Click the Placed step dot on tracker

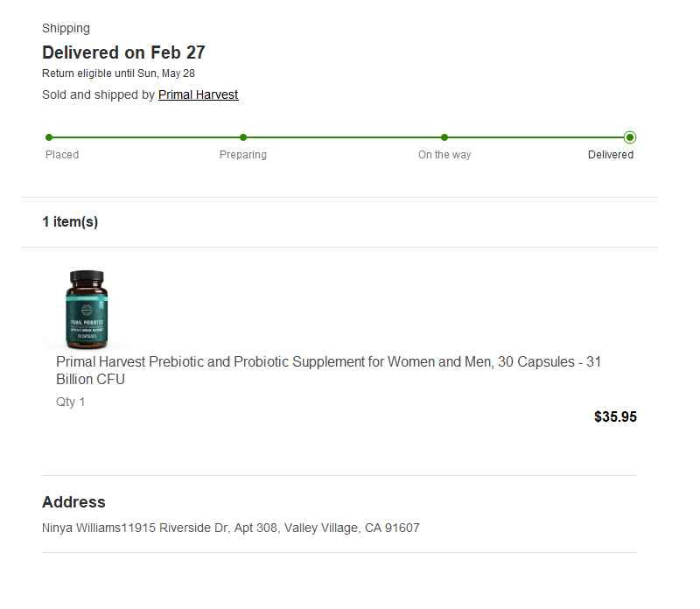pyautogui.click(x=49, y=137)
